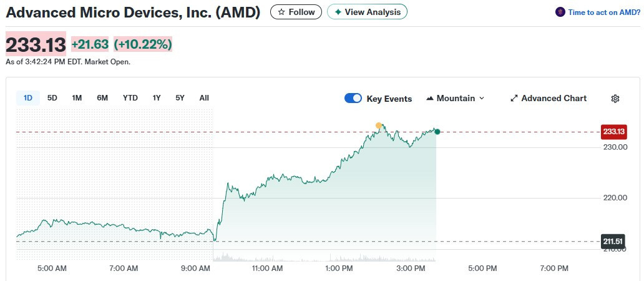Show the 6M chart range
This screenshot has height=281, width=644.
point(102,97)
